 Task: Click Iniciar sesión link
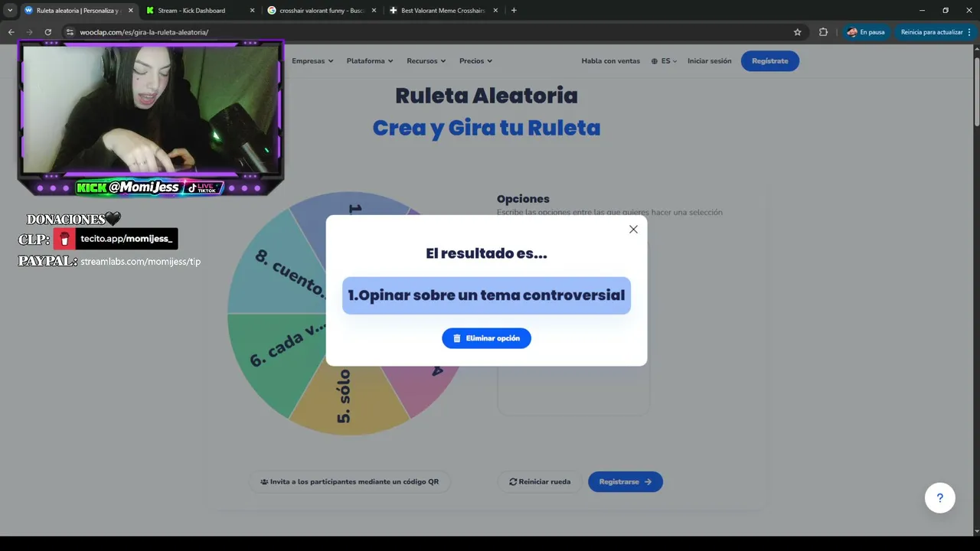click(x=709, y=61)
